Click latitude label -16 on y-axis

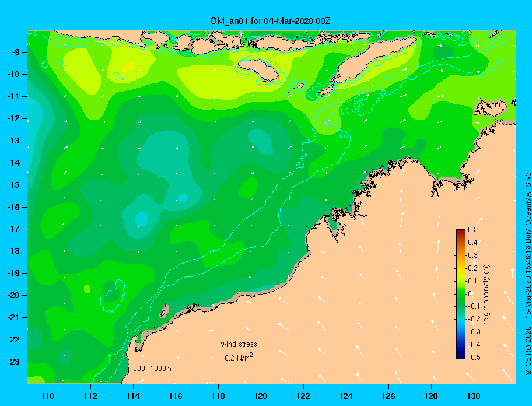[13, 207]
